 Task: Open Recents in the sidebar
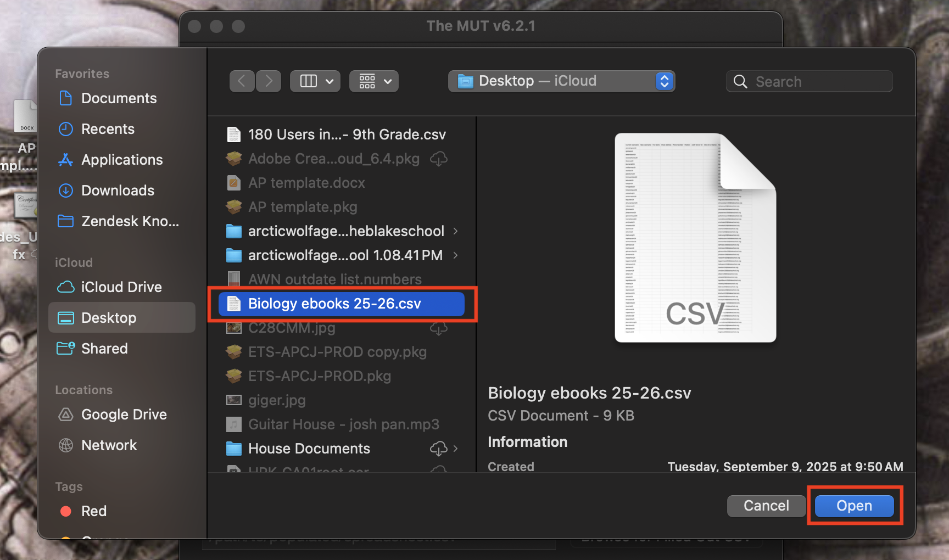click(x=122, y=129)
